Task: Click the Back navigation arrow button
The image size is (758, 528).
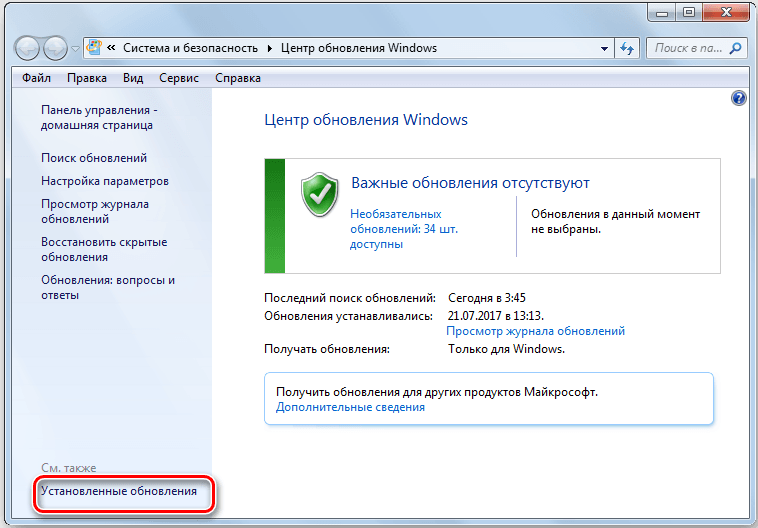Action: (x=27, y=48)
